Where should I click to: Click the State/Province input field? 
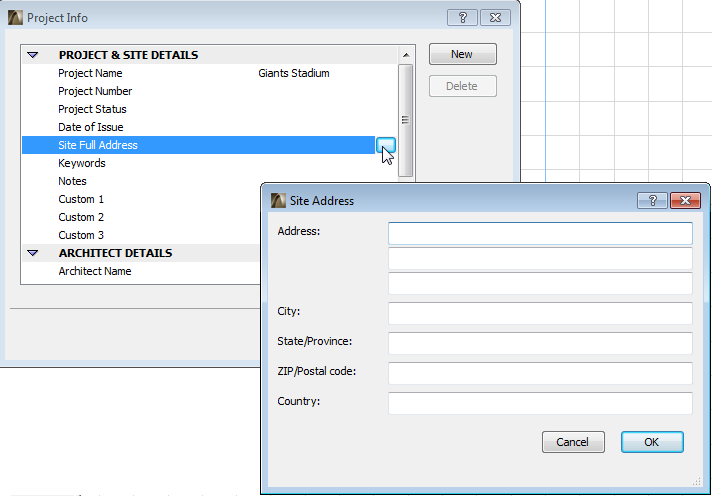(540, 343)
